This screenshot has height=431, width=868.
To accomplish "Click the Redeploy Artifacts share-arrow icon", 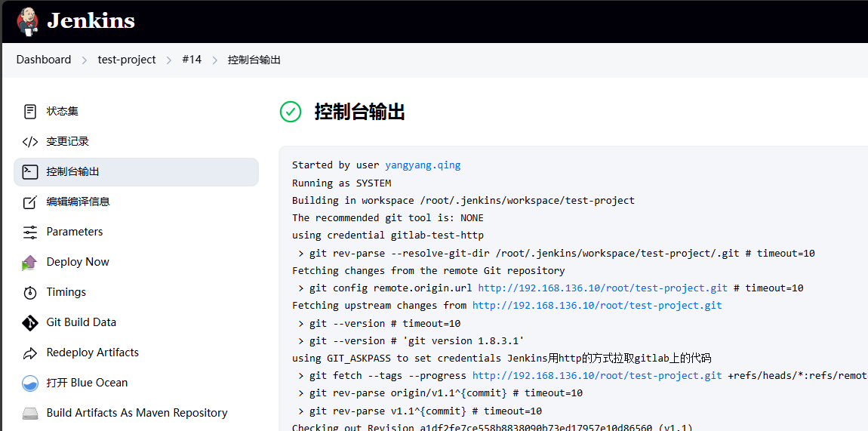I will [30, 353].
